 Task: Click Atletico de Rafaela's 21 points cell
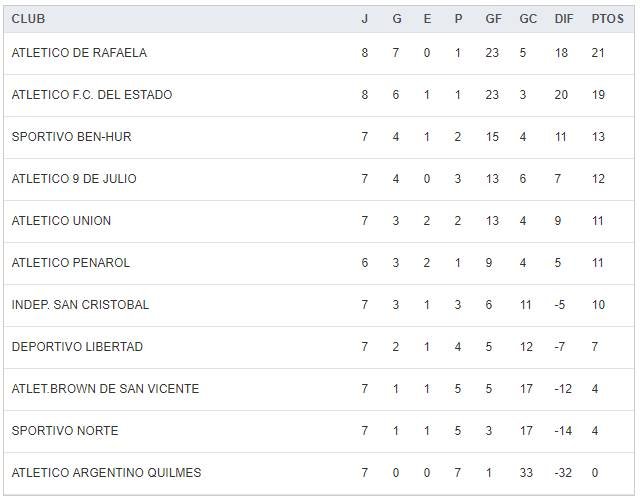tap(598, 53)
